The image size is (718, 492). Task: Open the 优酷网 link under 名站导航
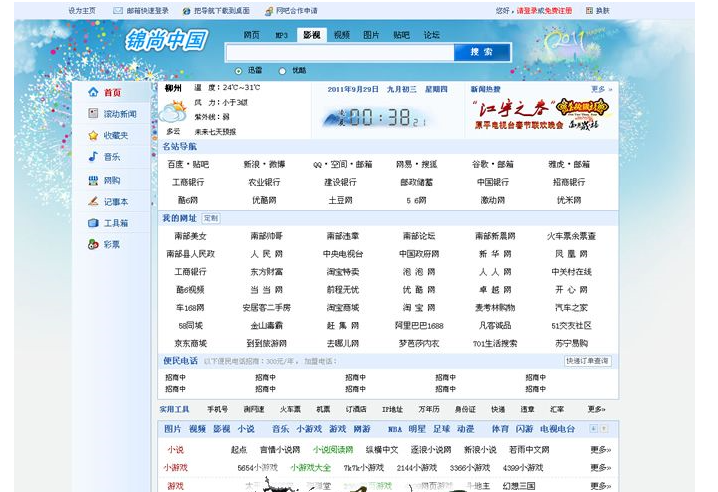pos(264,200)
